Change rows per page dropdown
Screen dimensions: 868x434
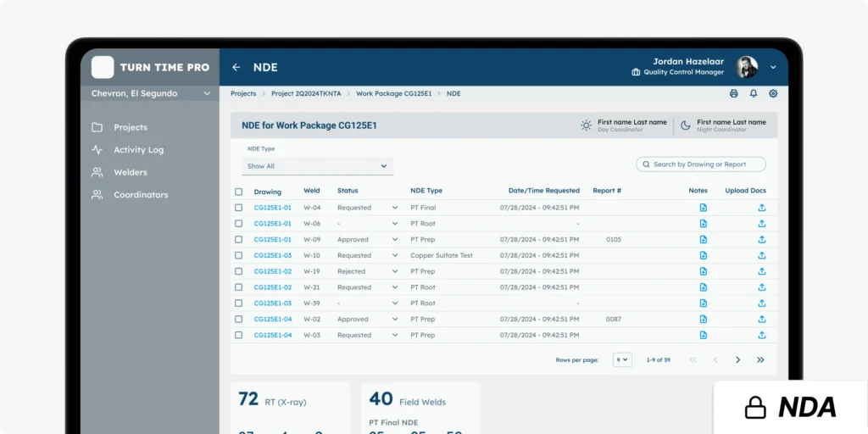(x=623, y=360)
